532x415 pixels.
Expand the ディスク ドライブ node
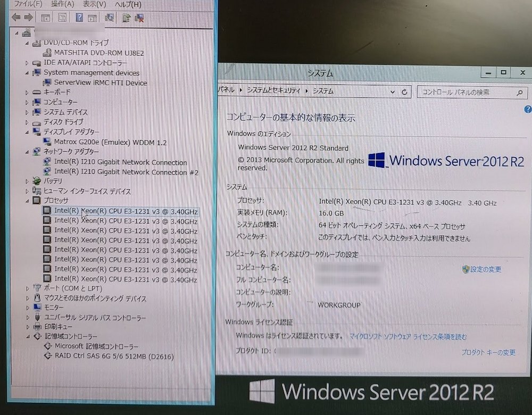pos(27,122)
